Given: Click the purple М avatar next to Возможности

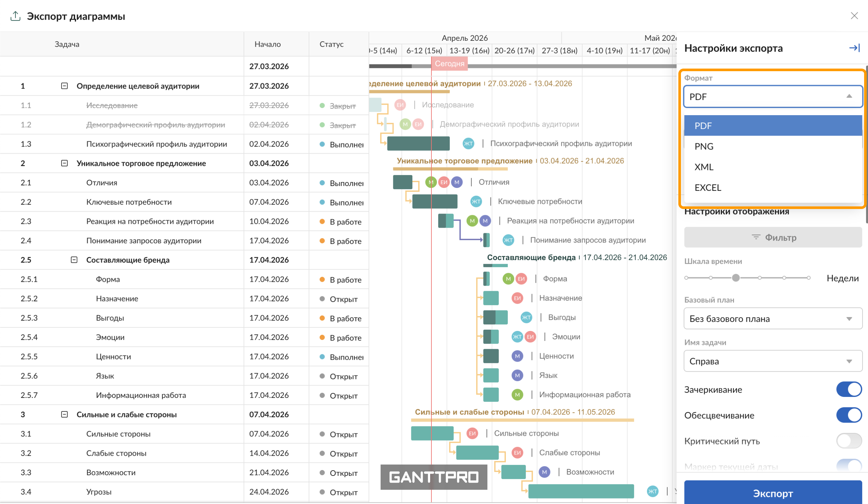Looking at the screenshot, I should pos(544,472).
